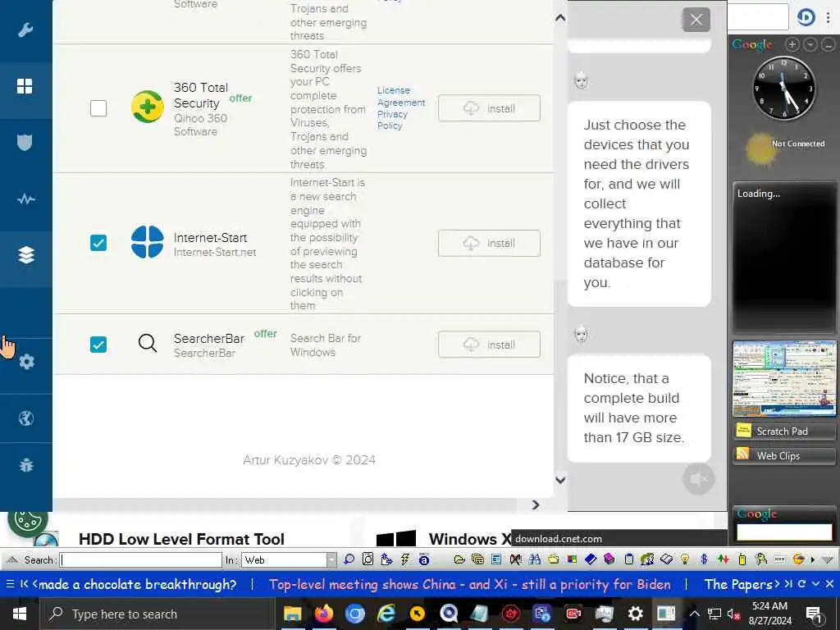Click the 360 Total Security logo

click(x=148, y=107)
